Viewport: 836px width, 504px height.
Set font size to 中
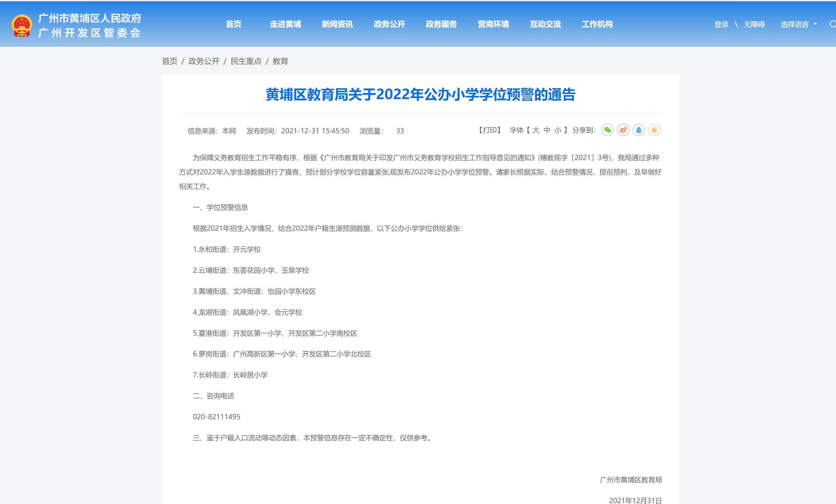(x=547, y=130)
